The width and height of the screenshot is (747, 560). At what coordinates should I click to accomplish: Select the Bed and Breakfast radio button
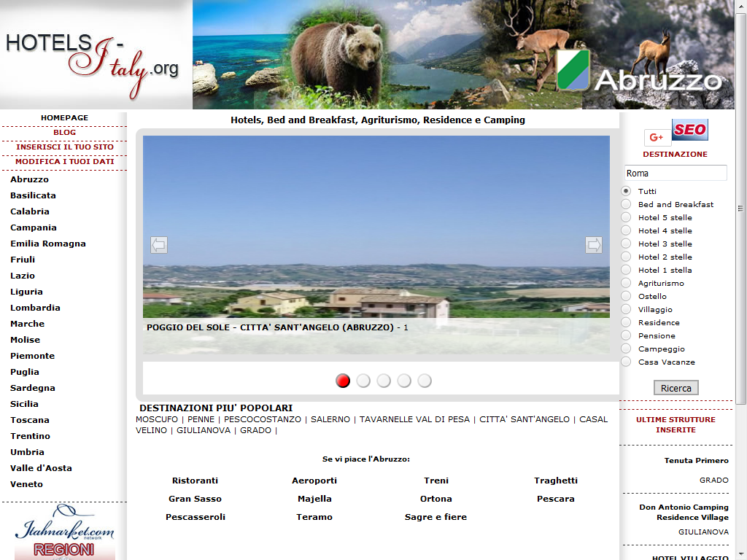626,204
